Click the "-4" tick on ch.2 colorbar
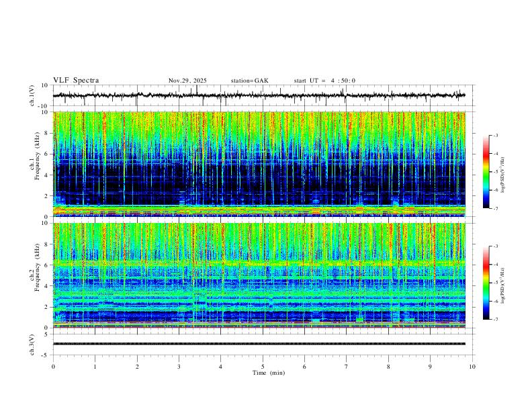The width and height of the screenshot is (532, 411). point(495,265)
